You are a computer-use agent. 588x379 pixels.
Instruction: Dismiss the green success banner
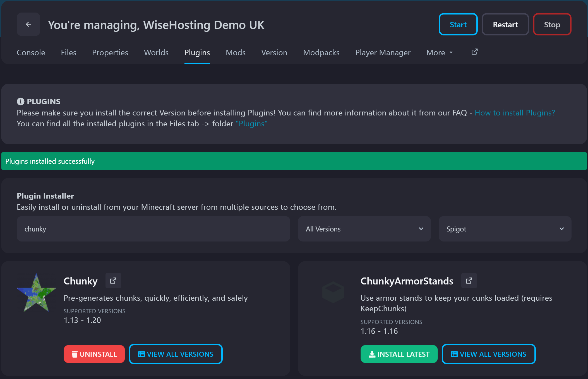(x=294, y=161)
